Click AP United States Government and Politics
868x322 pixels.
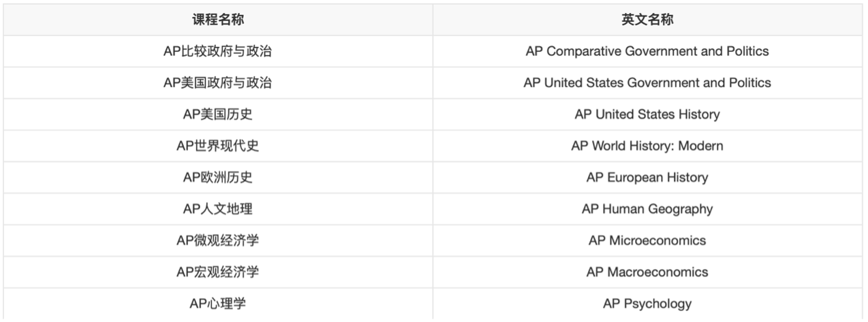pos(647,82)
